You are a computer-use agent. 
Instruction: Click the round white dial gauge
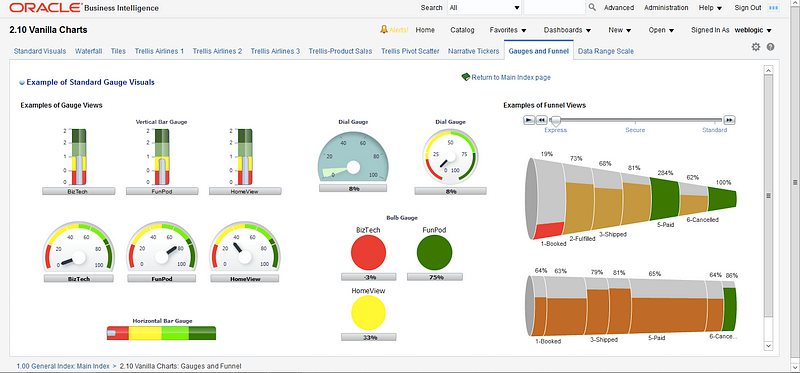[x=451, y=156]
